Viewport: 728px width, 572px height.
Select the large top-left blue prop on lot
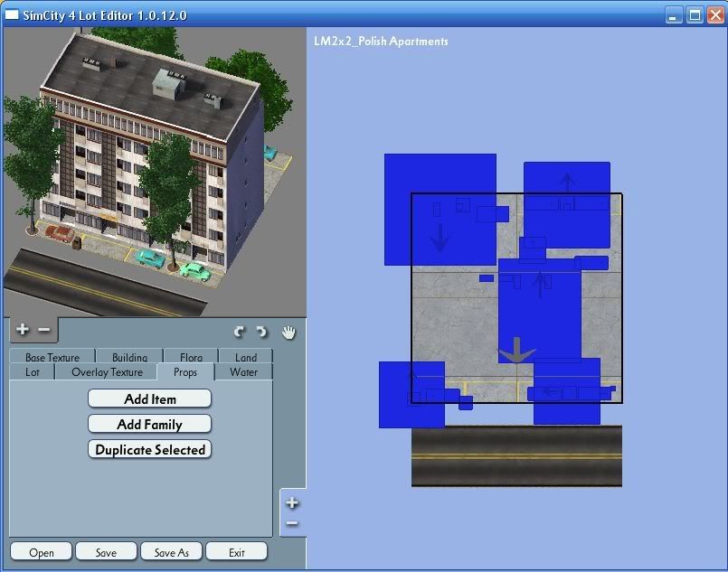click(x=440, y=210)
